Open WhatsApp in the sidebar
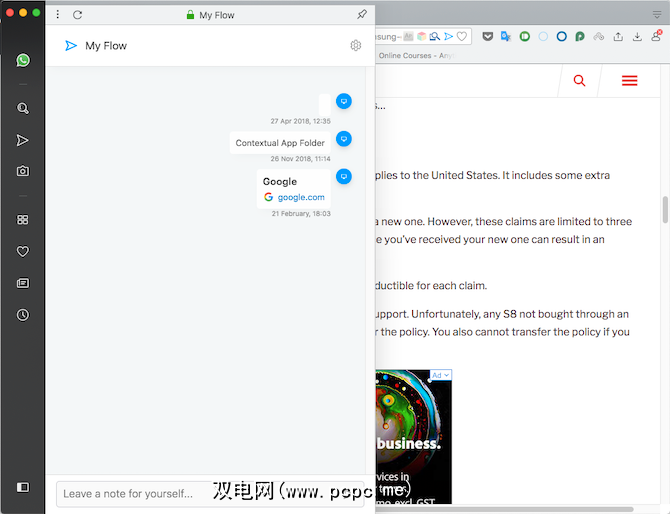Screen dimensions: 670x514 [x=23, y=60]
